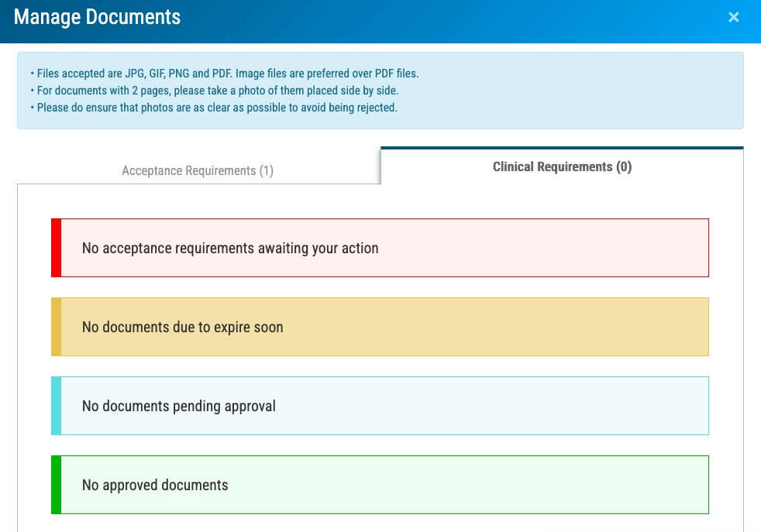This screenshot has height=532, width=761.
Task: Click the 'No documents pending approval' banner
Action: tap(380, 405)
